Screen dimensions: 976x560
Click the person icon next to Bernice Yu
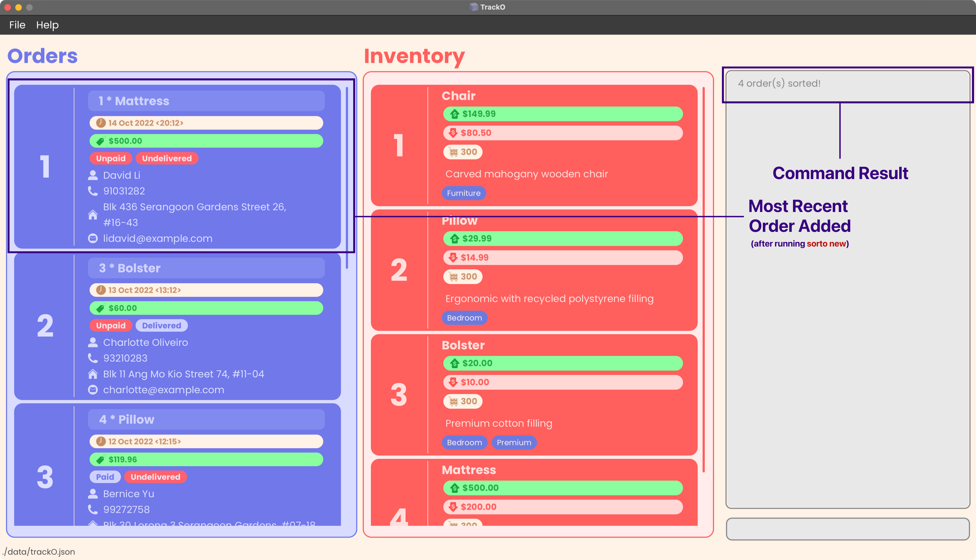click(93, 493)
